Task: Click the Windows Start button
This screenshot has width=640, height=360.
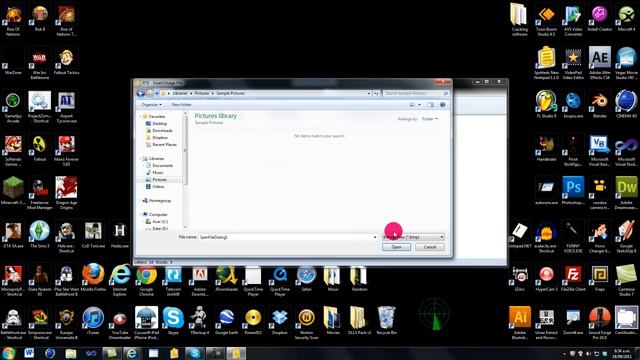Action: tap(8, 353)
